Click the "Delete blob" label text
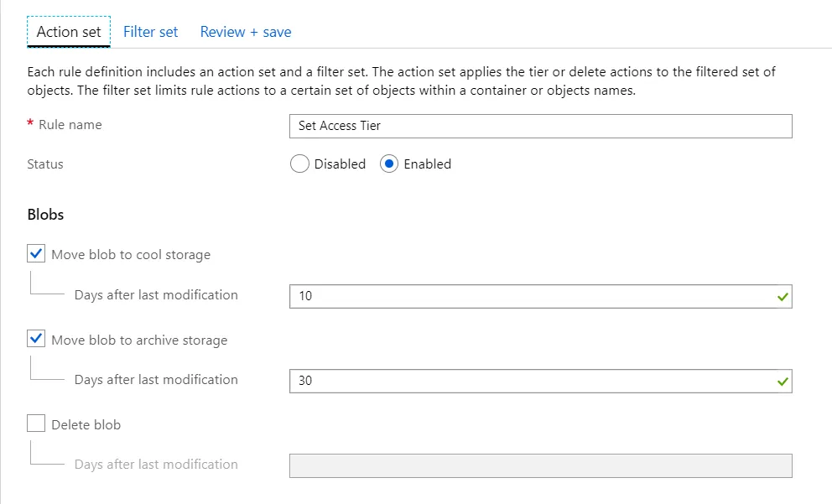Image resolution: width=832 pixels, height=504 pixels. coord(86,425)
